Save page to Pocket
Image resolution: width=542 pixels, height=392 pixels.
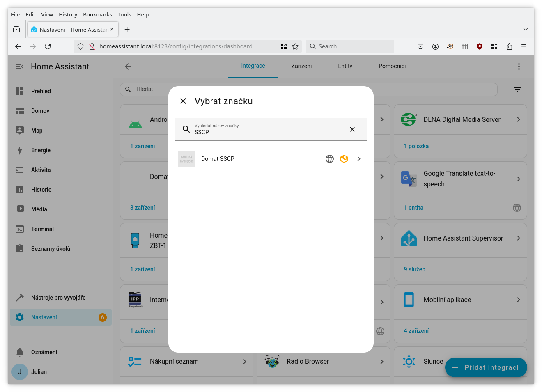(420, 46)
